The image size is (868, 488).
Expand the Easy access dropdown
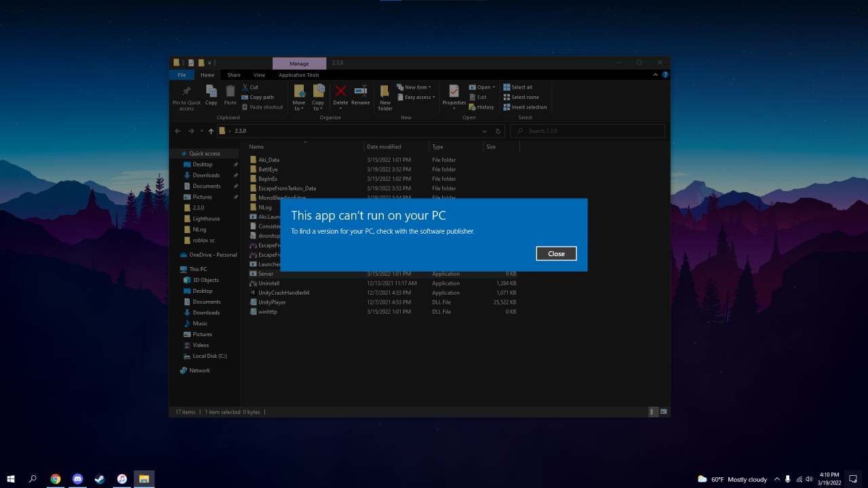coord(419,97)
